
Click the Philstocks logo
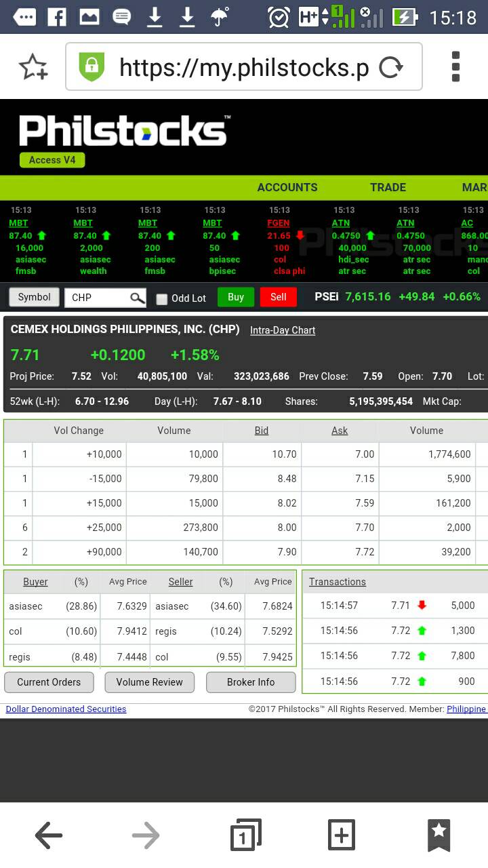point(125,131)
